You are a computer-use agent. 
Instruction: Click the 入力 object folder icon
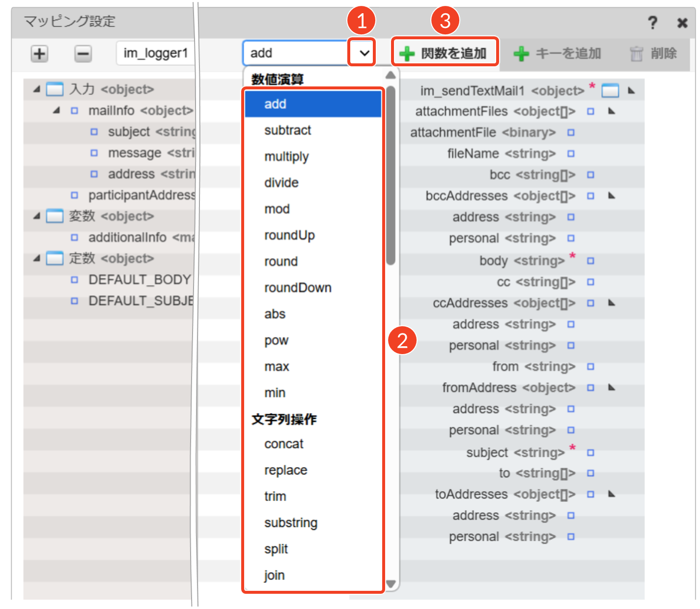point(55,89)
